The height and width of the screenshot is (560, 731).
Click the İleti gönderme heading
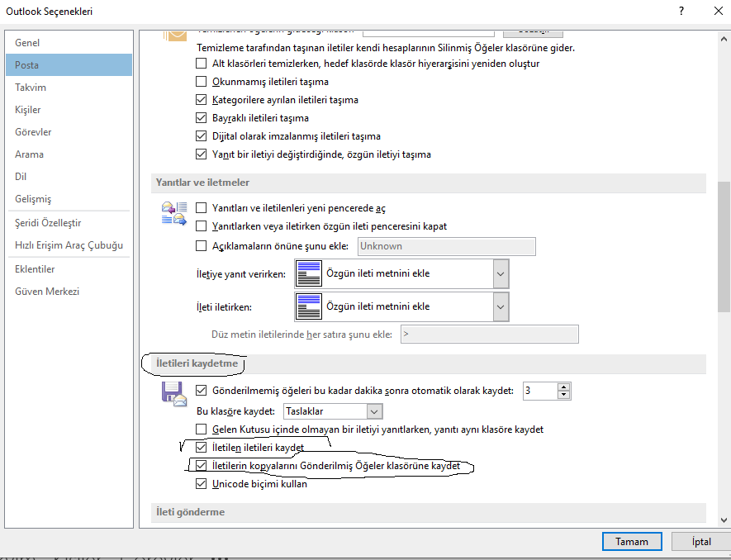pyautogui.click(x=190, y=512)
